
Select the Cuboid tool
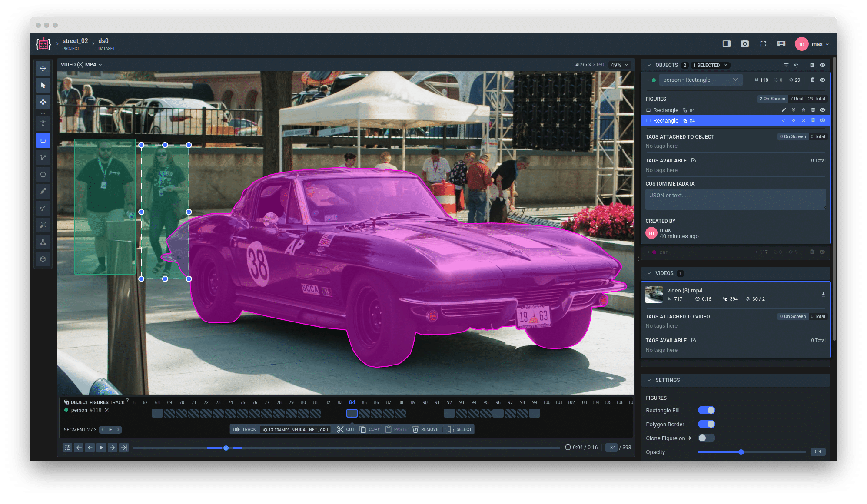click(x=43, y=259)
